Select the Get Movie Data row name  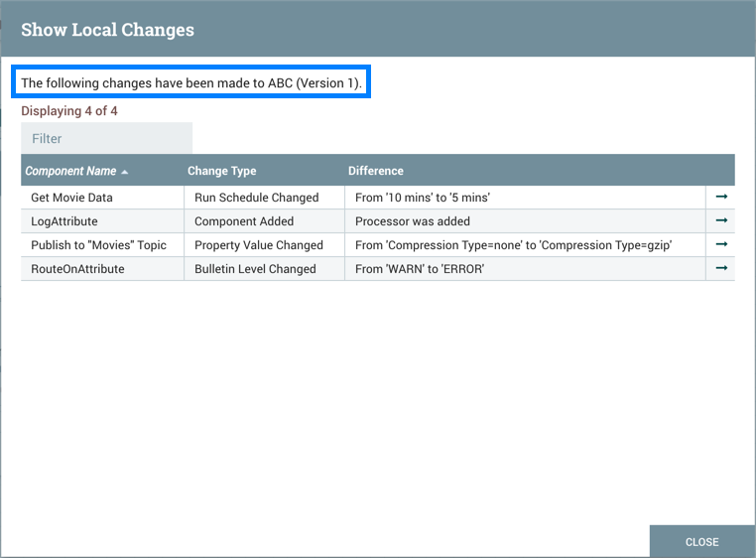[x=71, y=198]
